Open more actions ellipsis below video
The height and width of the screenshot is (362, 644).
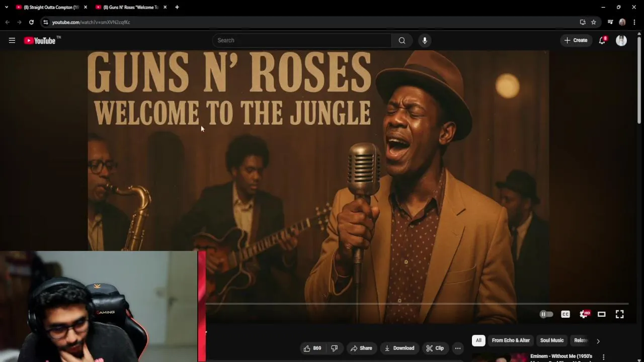457,348
